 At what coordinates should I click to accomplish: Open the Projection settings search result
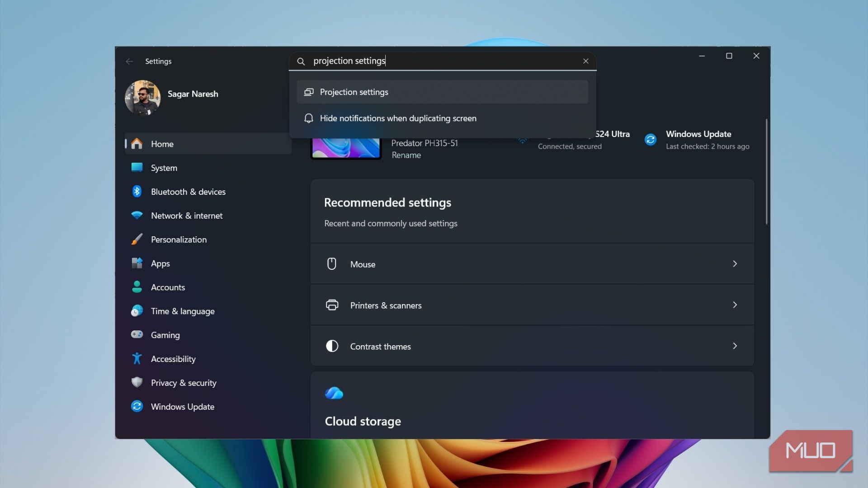[x=442, y=92]
